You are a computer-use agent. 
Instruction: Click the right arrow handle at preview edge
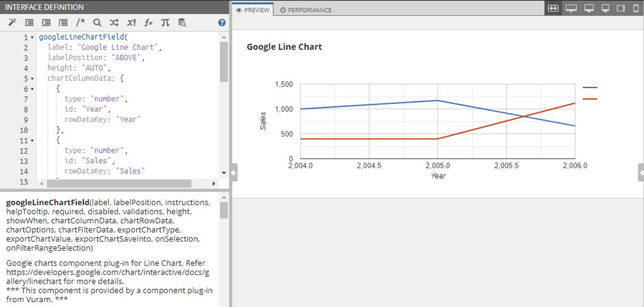(641, 173)
